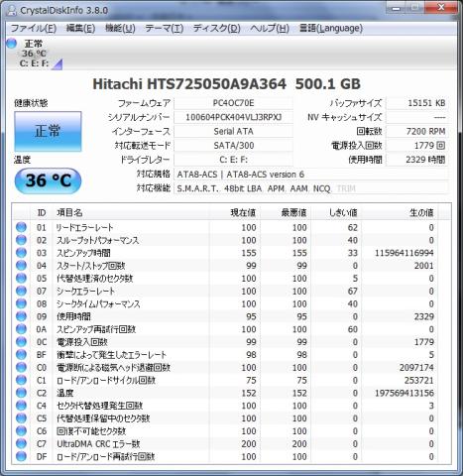Screen dimensions: 463x476
Task: Click status orb for 03 スピンアップ時間
Action: pos(21,253)
